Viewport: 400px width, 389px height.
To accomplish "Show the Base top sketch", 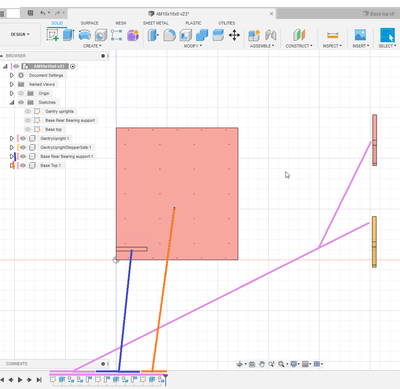I will coord(28,129).
